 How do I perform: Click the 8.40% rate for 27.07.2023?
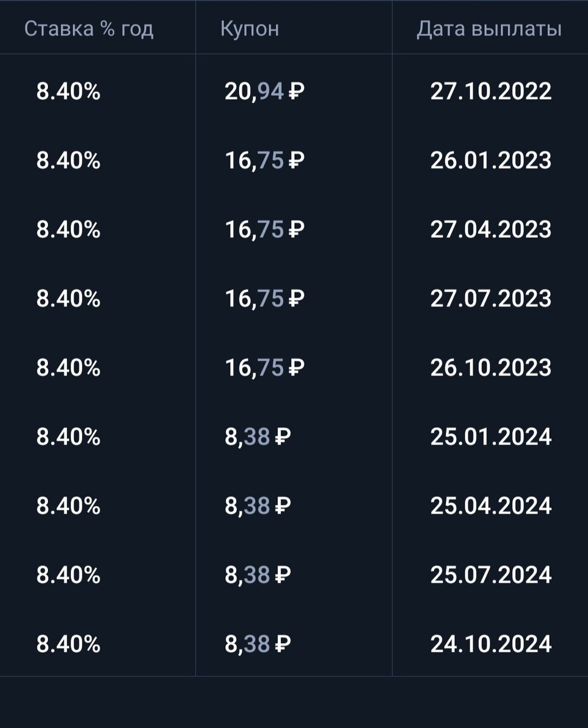tap(69, 298)
